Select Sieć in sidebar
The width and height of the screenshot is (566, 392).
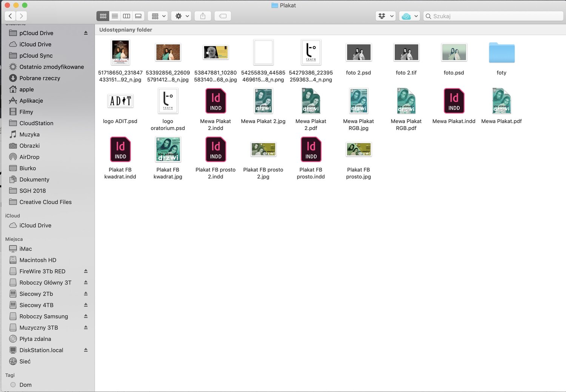click(25, 362)
